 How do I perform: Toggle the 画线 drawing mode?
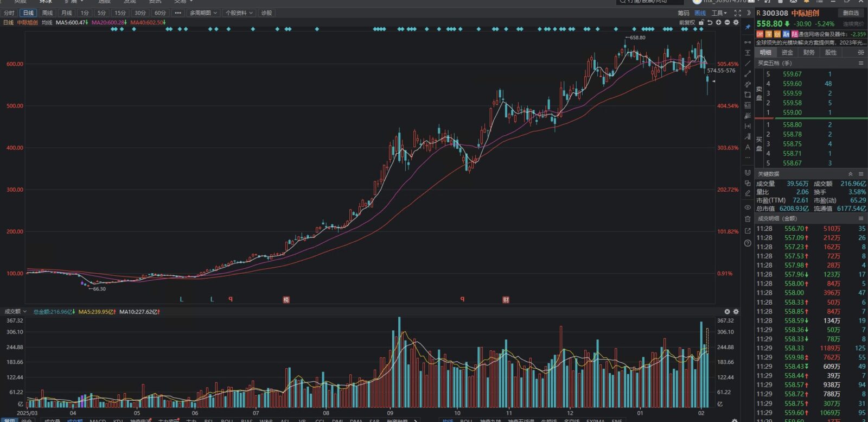click(700, 13)
